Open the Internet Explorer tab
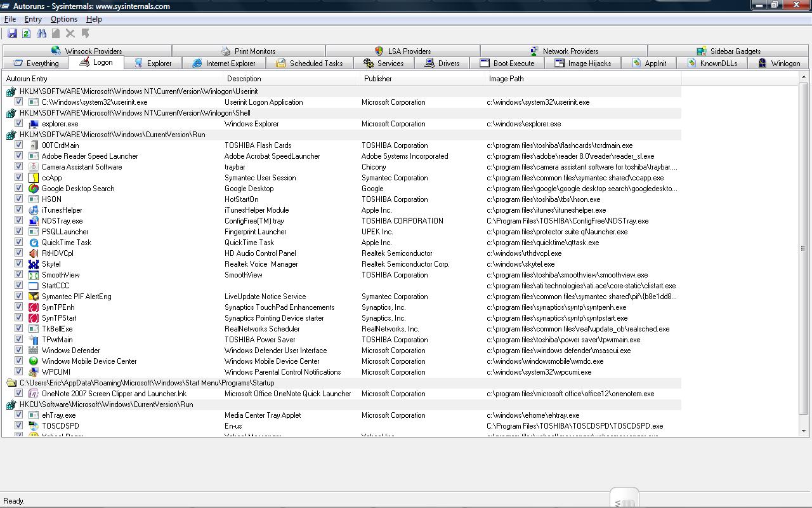The width and height of the screenshot is (812, 508). tap(224, 63)
